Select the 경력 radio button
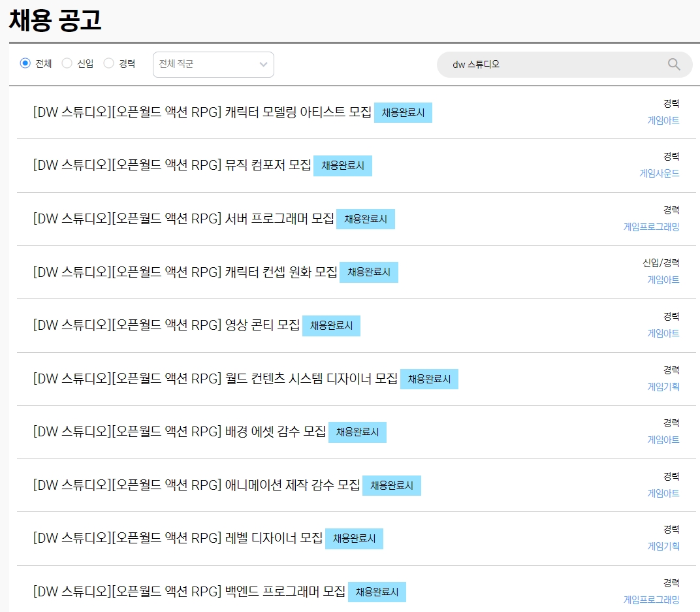Screen dimensions: 700x612 point(109,63)
